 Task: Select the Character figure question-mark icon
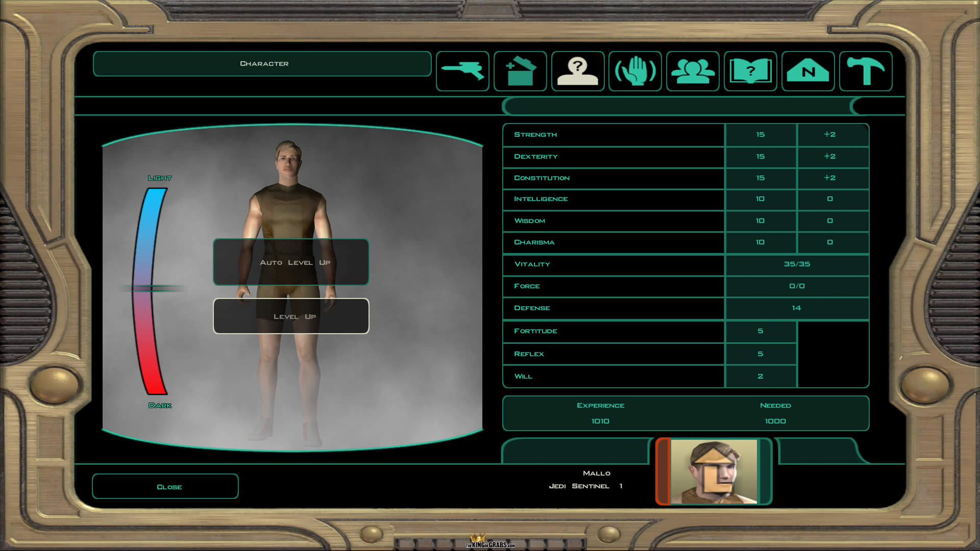click(x=578, y=71)
